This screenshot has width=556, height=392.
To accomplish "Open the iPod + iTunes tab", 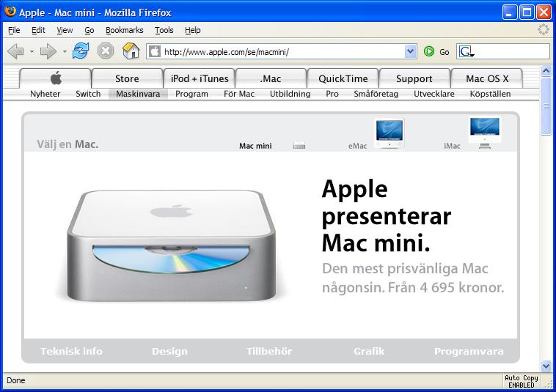I will point(200,78).
